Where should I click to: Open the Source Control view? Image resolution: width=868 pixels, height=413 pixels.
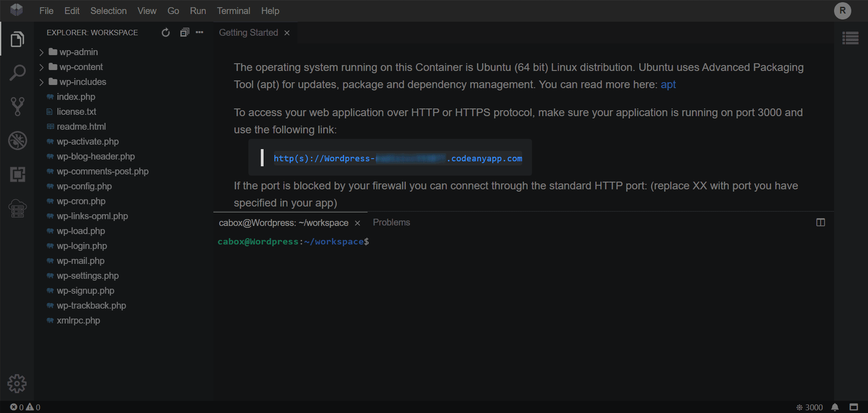pos(17,106)
